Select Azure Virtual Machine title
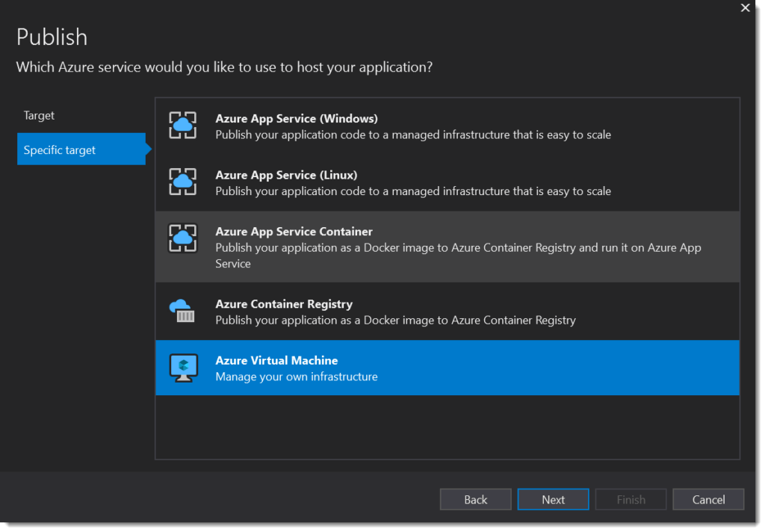This screenshot has width=765, height=532. (276, 361)
